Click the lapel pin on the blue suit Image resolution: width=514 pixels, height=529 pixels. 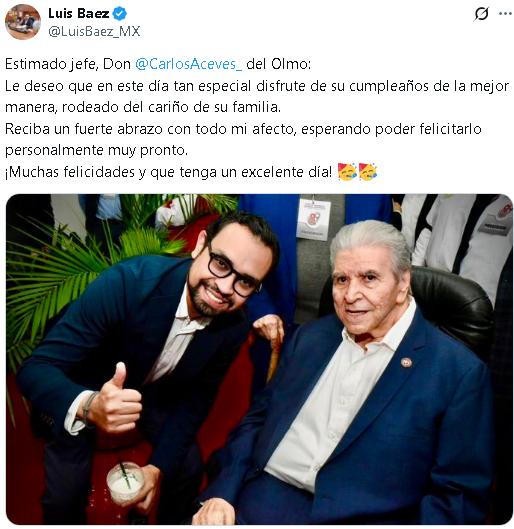pyautogui.click(x=406, y=362)
